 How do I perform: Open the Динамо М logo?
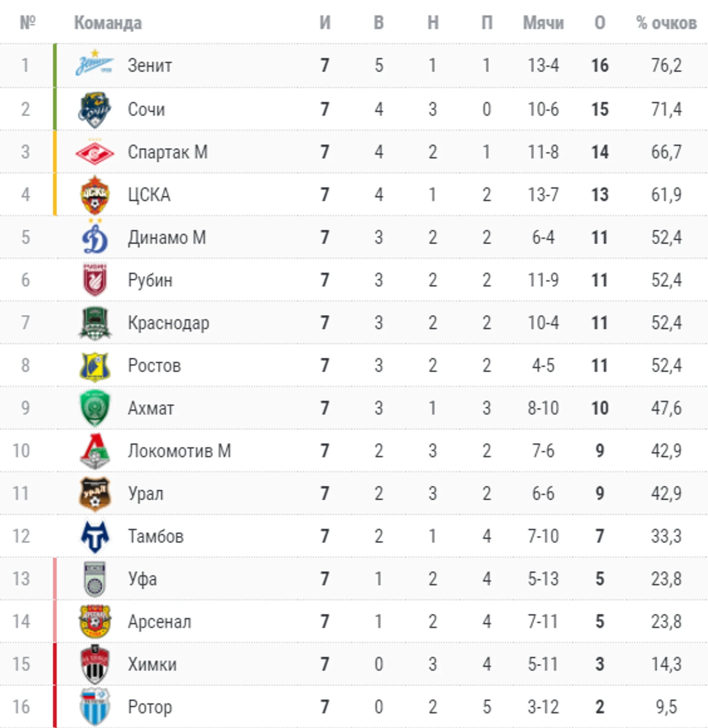click(x=95, y=237)
